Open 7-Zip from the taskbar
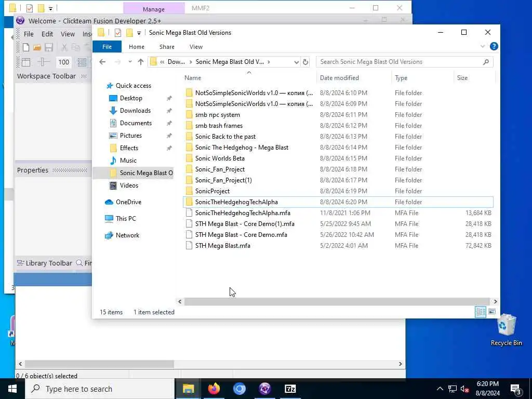This screenshot has height=399, width=532. coord(290,389)
